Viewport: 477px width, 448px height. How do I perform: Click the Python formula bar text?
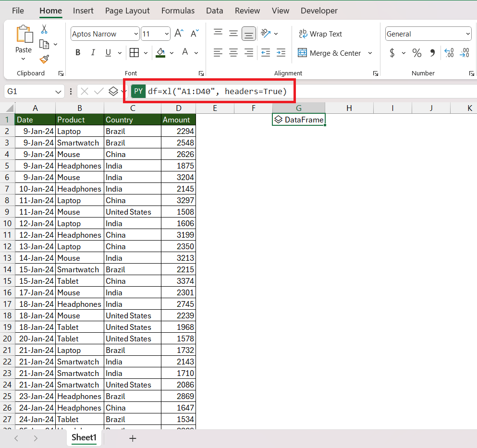pos(217,91)
